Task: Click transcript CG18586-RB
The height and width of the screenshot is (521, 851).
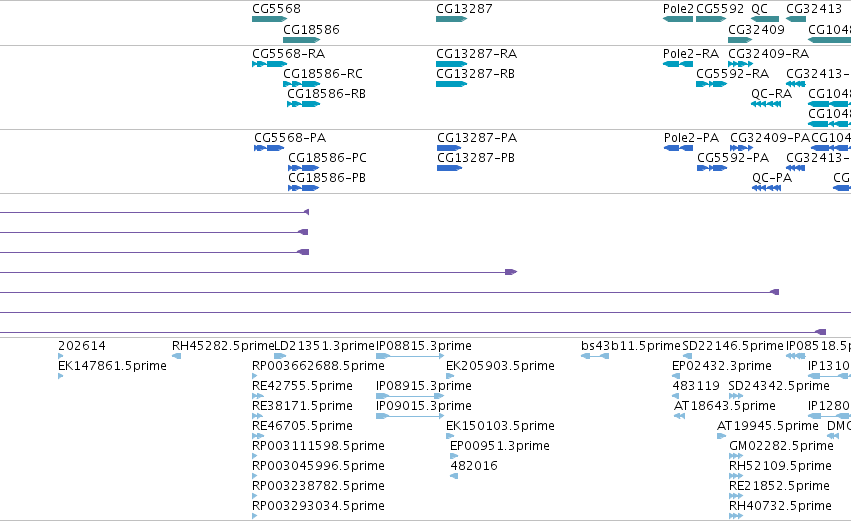Action: [x=326, y=94]
